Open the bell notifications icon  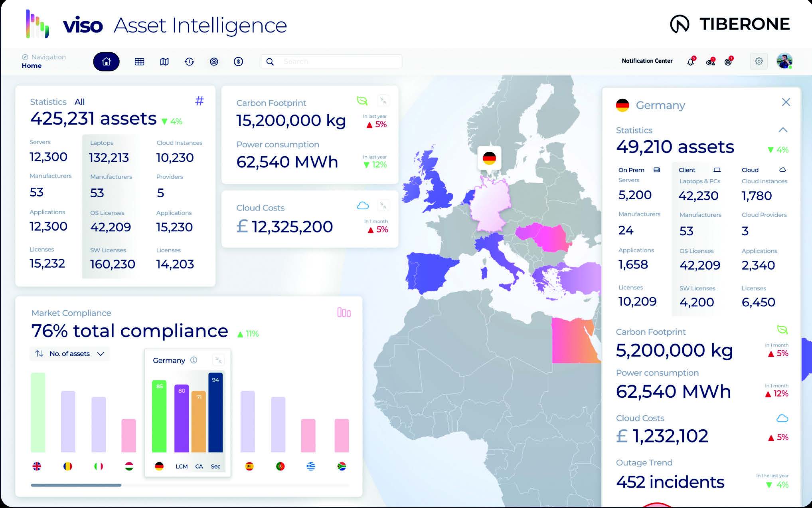coord(690,62)
